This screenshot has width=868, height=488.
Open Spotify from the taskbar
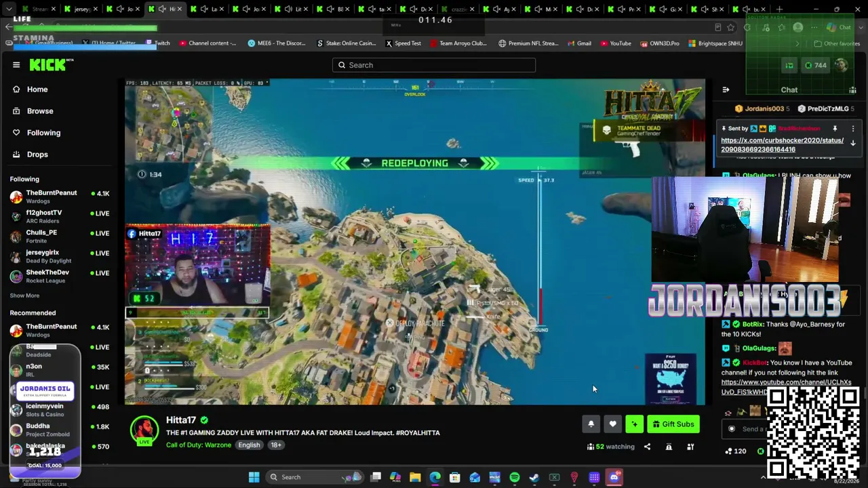coord(515,477)
